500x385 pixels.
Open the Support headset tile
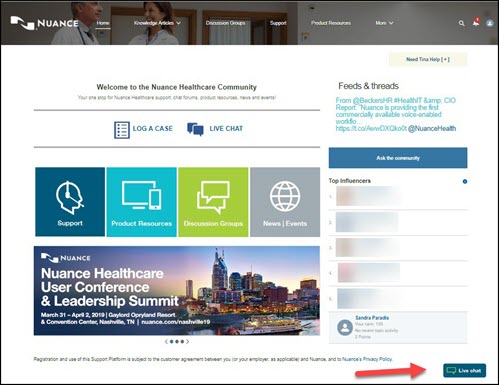pyautogui.click(x=70, y=202)
